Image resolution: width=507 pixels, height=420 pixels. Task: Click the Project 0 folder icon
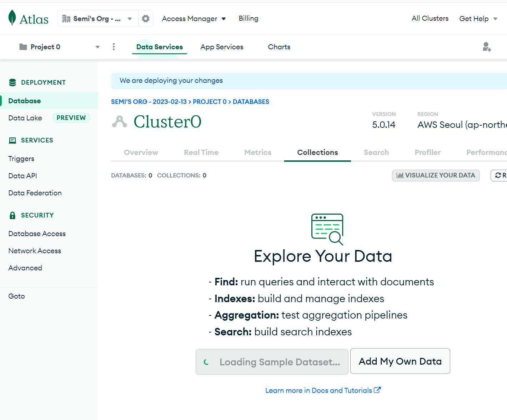pos(23,47)
